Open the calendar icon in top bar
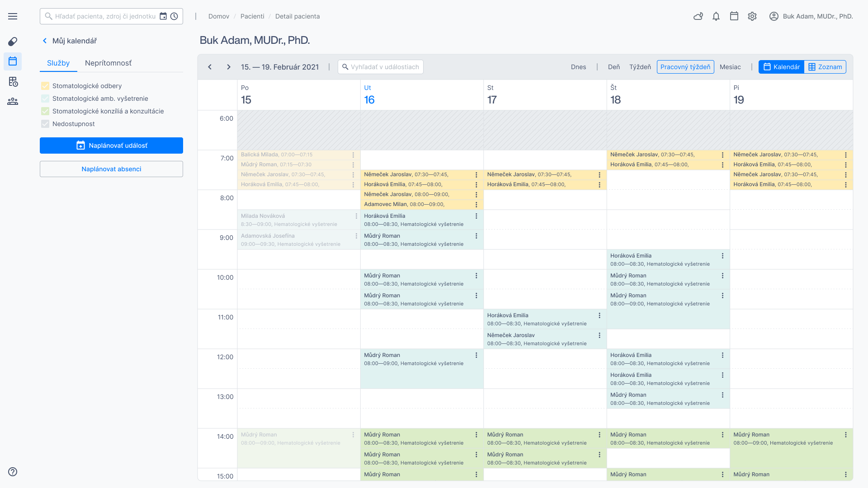 (734, 16)
